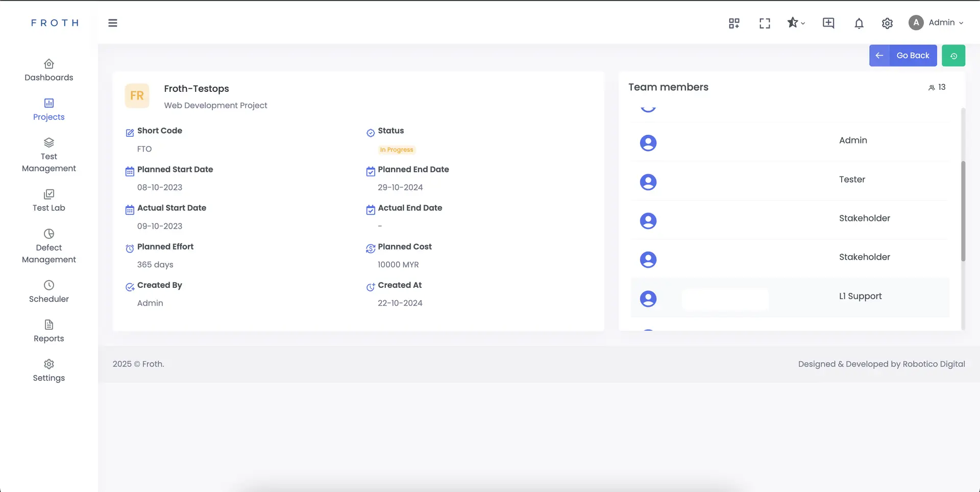Open Defect Management in sidebar
Screen dimensions: 980x492
click(x=49, y=247)
